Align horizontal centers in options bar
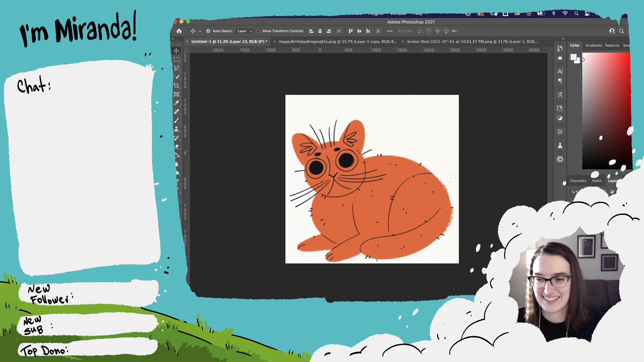Viewport: 644px width, 362px height. (320, 31)
